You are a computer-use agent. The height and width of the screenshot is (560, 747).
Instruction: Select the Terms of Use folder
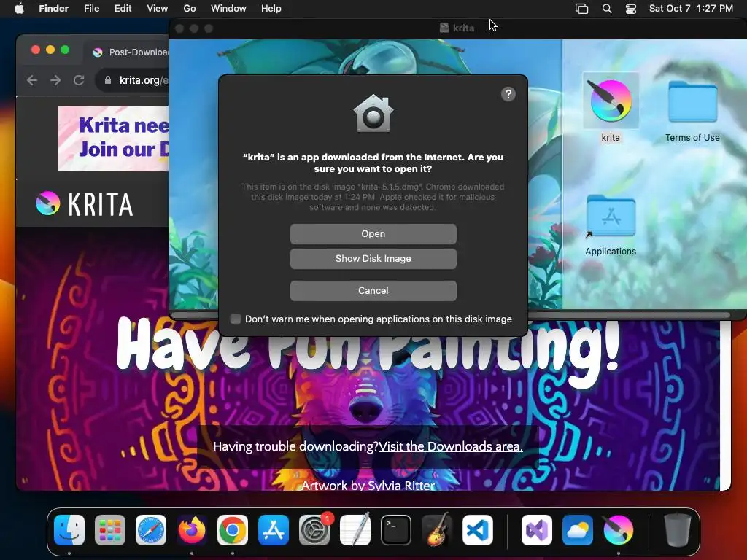tap(692, 101)
